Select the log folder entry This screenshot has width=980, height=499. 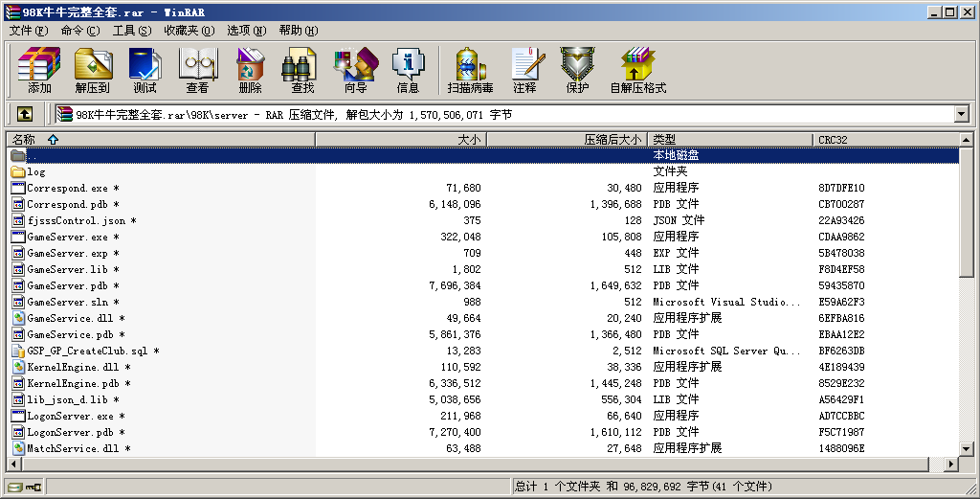tap(36, 172)
